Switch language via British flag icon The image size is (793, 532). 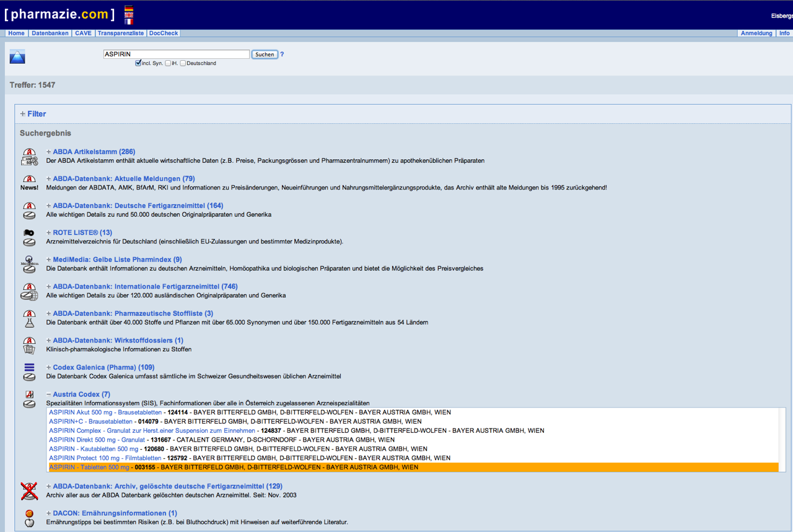[129, 15]
